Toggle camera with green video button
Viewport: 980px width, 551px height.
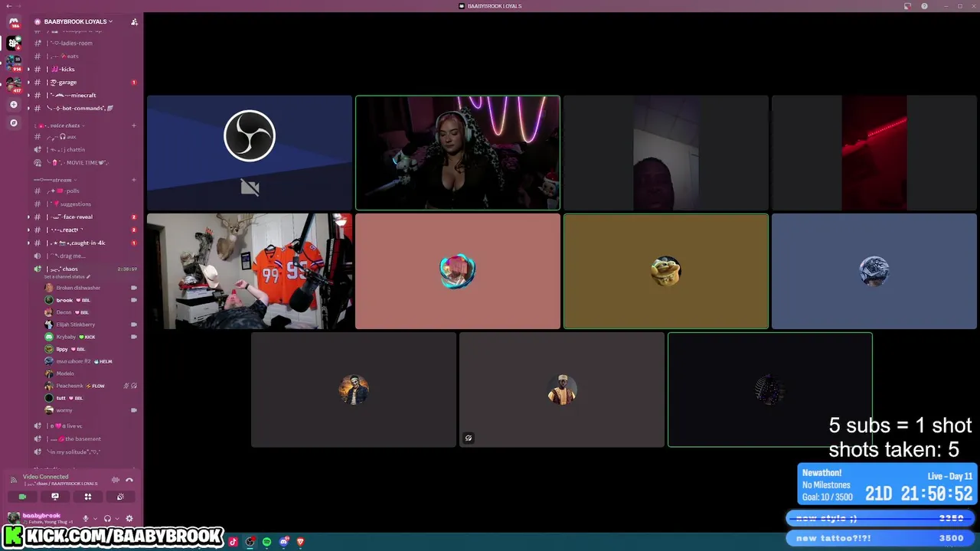[22, 497]
